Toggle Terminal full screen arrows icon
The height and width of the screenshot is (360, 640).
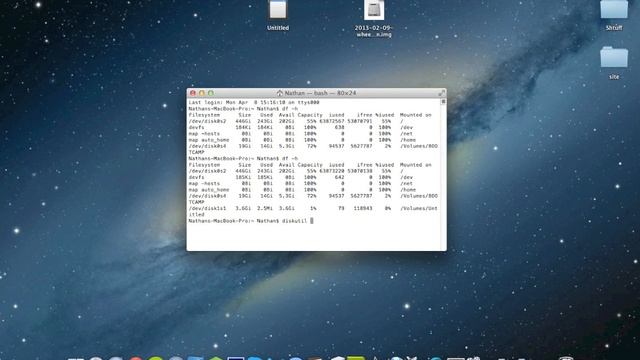(441, 93)
